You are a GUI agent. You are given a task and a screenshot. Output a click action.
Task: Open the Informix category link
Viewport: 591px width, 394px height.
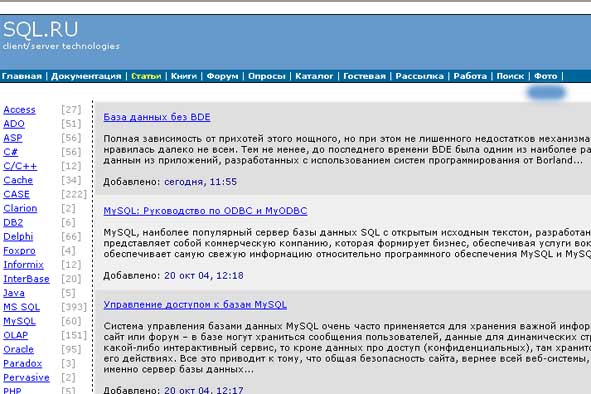click(x=23, y=265)
